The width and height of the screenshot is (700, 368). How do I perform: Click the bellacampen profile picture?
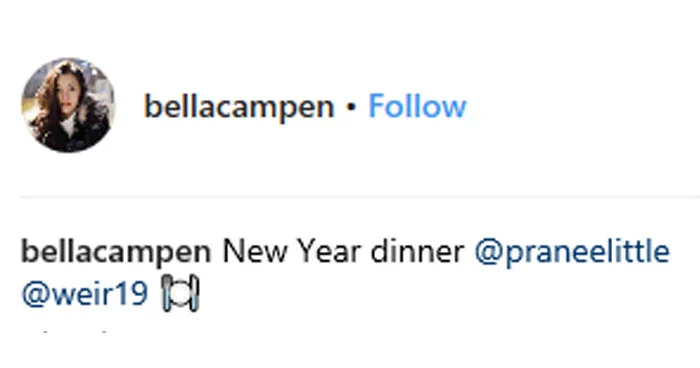(68, 105)
